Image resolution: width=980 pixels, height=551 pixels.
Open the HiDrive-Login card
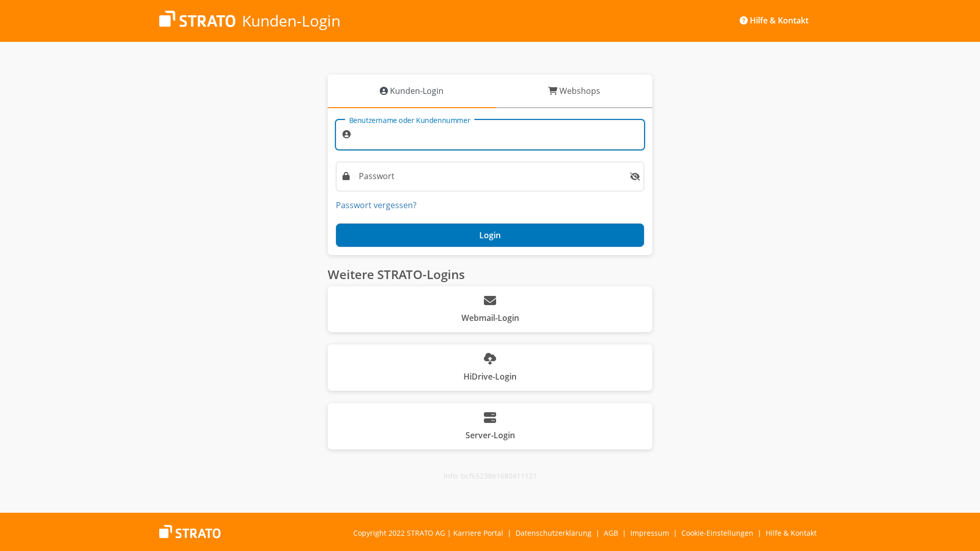490,367
